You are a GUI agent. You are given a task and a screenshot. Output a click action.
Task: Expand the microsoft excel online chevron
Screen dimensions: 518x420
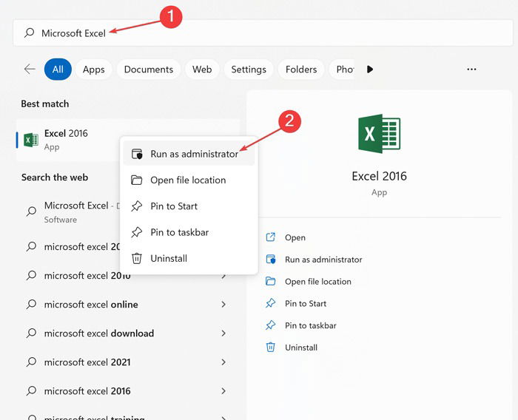[x=223, y=305]
